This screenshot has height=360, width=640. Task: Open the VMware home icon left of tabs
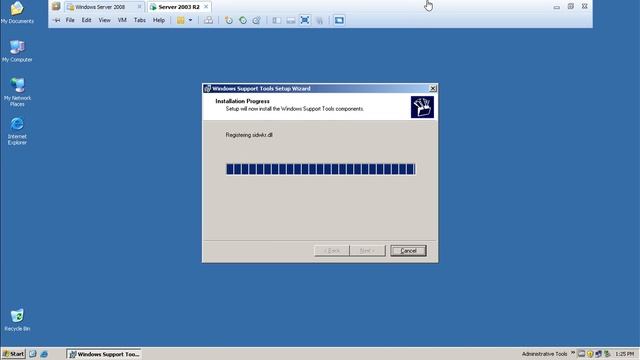point(56,7)
